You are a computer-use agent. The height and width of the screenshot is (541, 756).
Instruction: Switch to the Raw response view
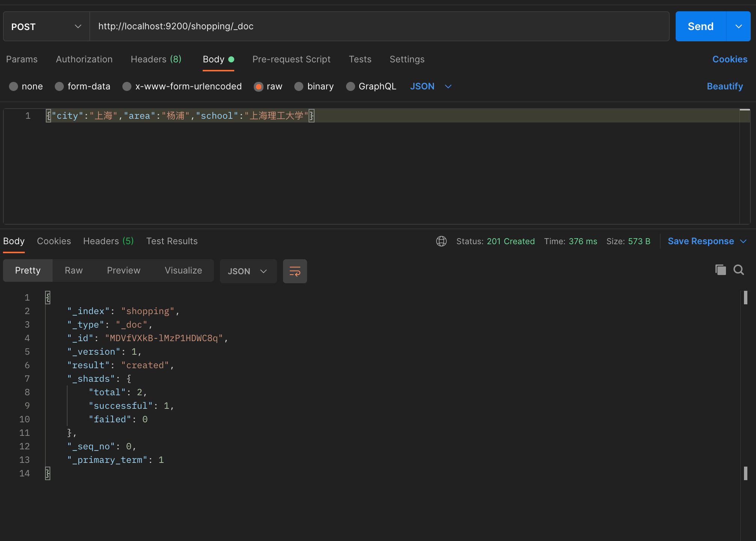point(74,270)
